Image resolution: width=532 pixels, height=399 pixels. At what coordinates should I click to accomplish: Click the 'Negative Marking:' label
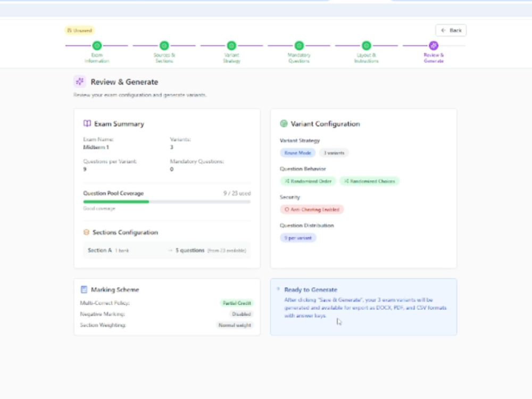(x=103, y=314)
